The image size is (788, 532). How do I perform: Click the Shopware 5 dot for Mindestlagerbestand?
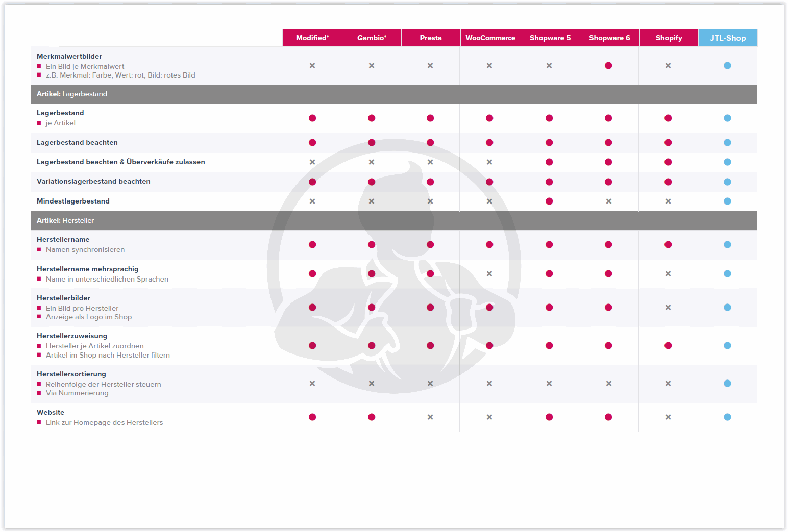549,201
